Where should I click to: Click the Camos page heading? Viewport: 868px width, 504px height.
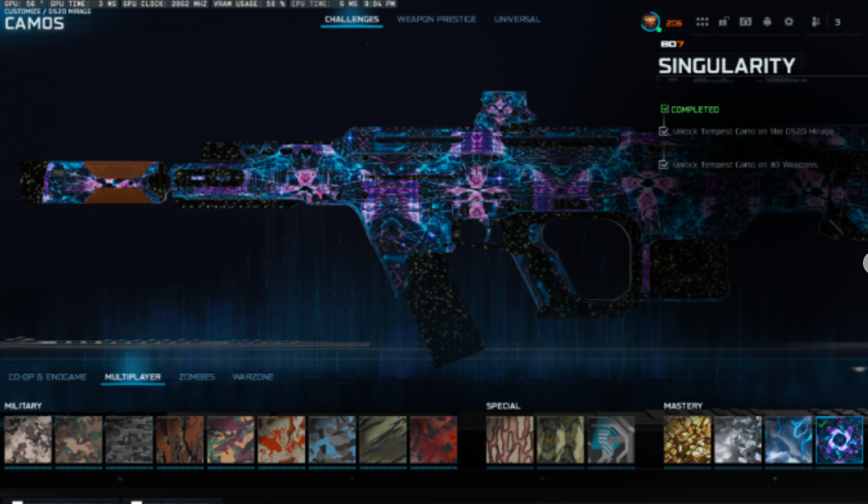pos(34,23)
